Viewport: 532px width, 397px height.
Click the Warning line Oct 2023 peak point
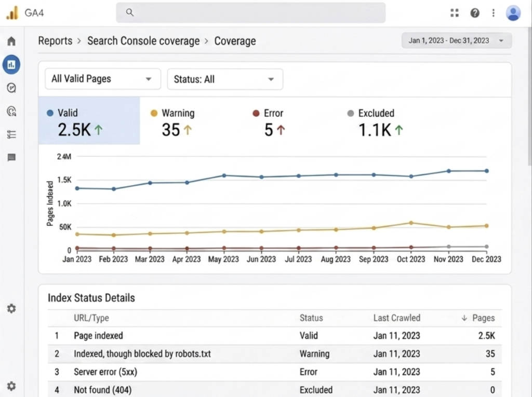(x=411, y=223)
